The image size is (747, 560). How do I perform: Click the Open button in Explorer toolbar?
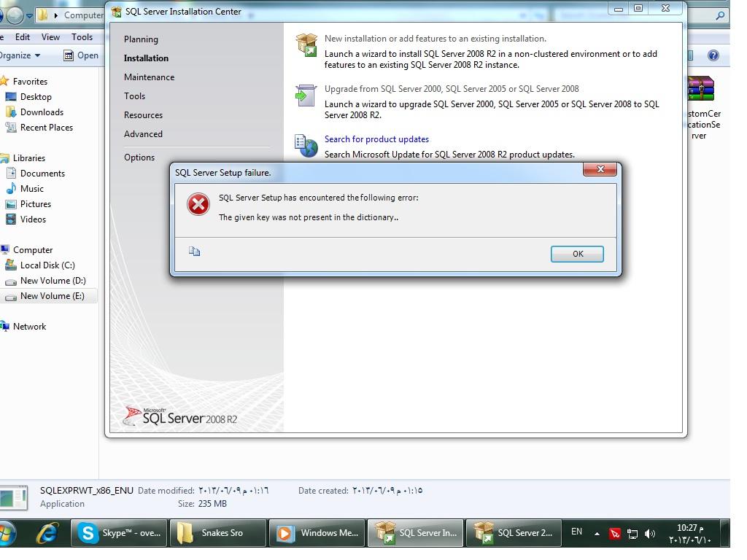81,55
